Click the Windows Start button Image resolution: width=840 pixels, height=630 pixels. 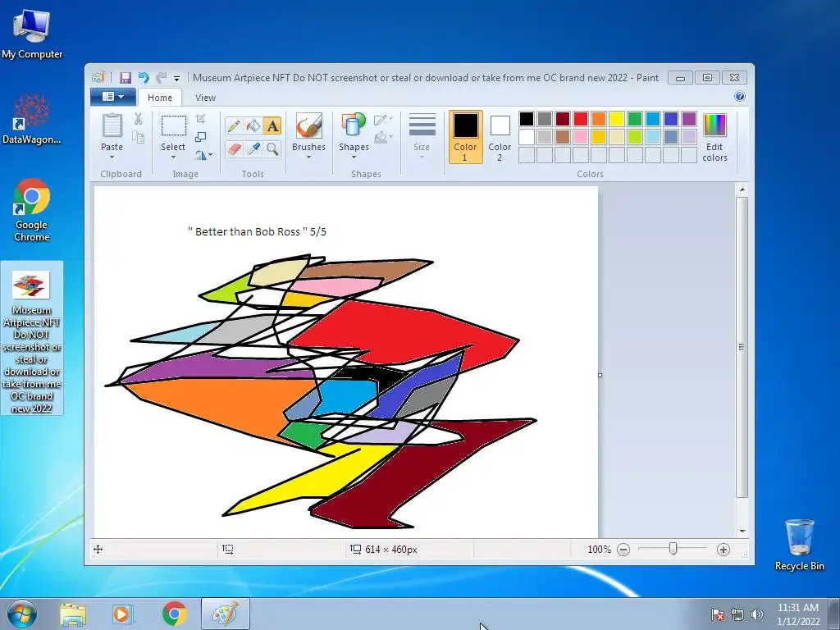[x=22, y=614]
